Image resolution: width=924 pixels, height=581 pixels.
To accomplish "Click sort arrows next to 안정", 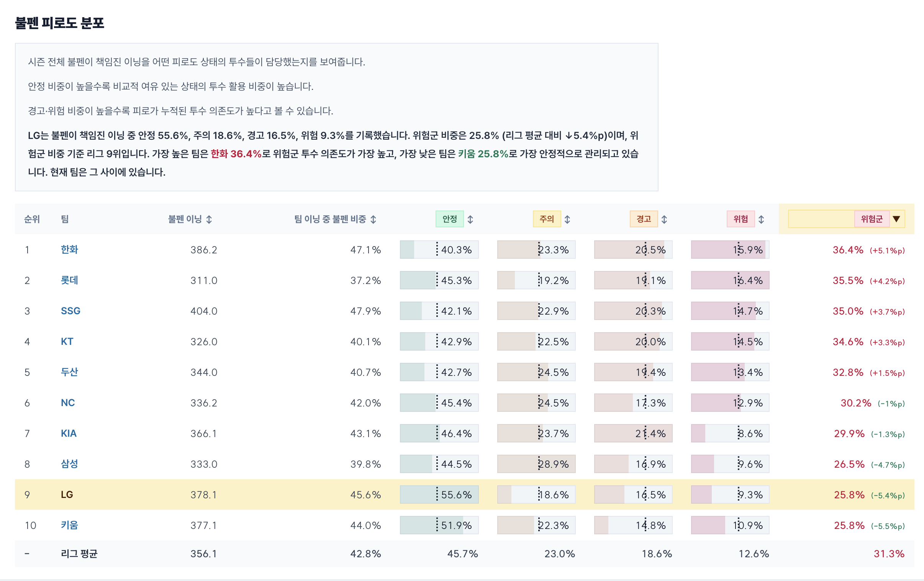I will [x=470, y=219].
